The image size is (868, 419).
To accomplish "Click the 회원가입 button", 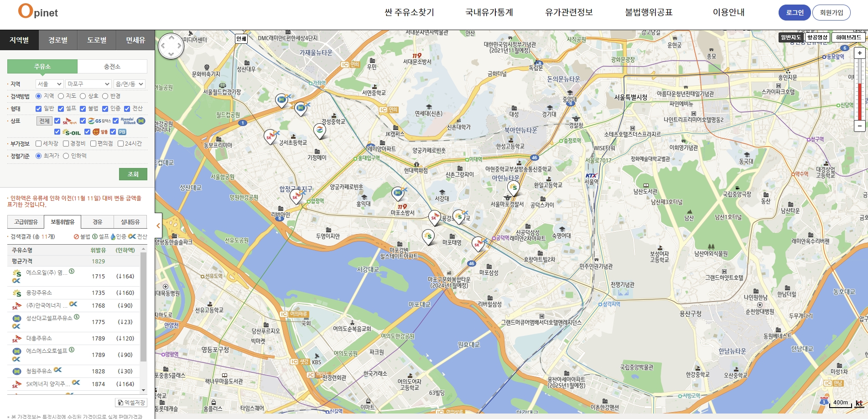I will pyautogui.click(x=832, y=12).
